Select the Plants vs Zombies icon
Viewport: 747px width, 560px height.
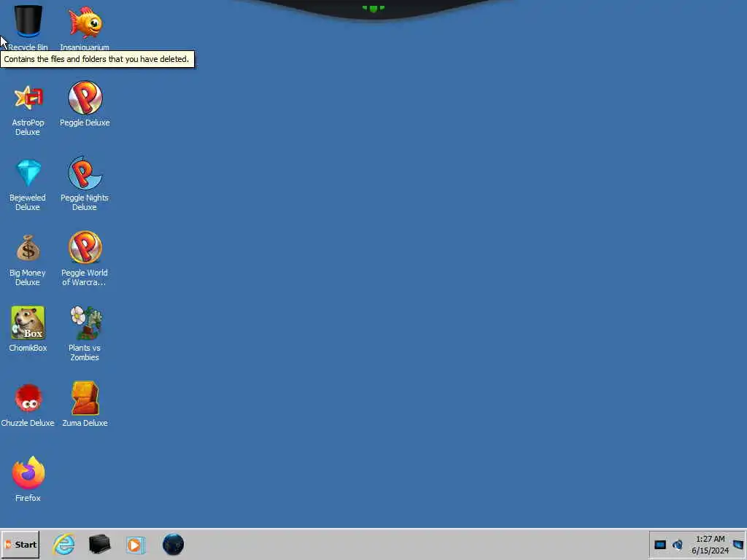pyautogui.click(x=85, y=322)
